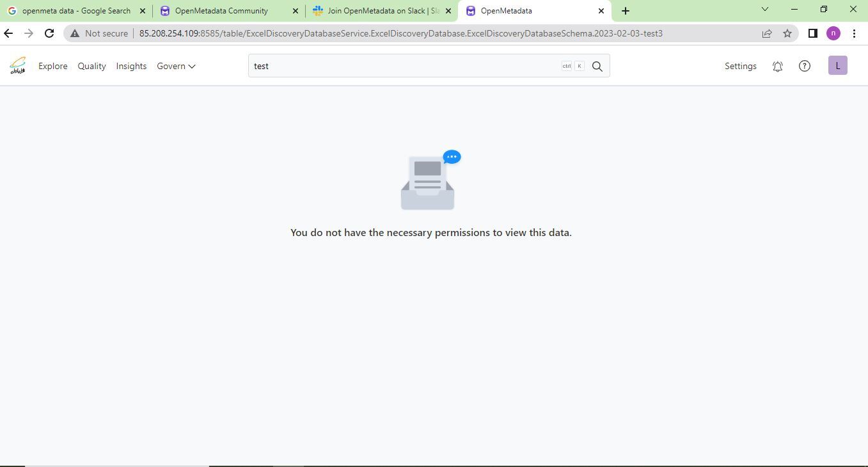Screen dimensions: 868x467
Task: Click the magnifier search icon
Action: 597,66
